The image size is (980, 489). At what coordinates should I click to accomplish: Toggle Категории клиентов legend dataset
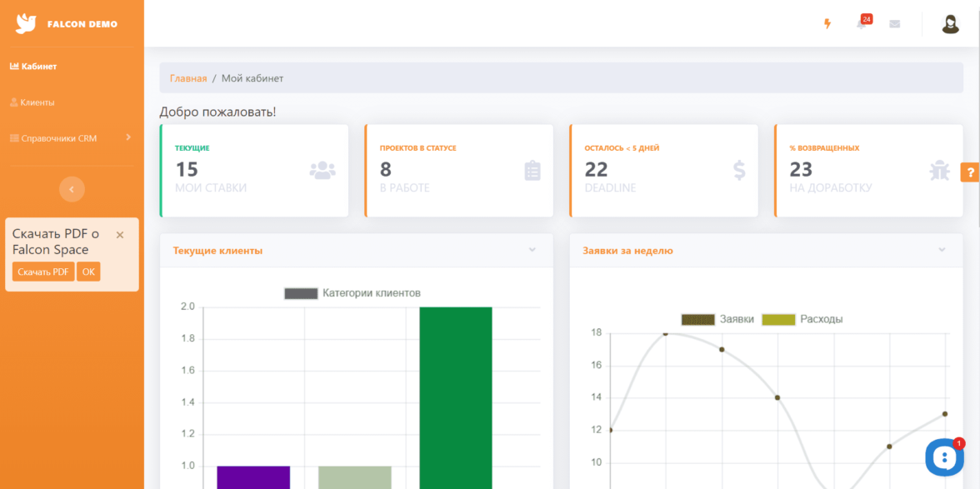tap(352, 293)
